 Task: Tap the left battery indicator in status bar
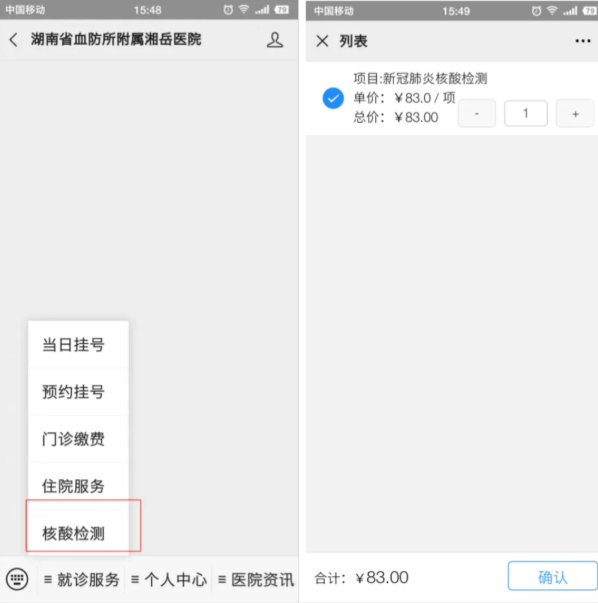[x=282, y=10]
